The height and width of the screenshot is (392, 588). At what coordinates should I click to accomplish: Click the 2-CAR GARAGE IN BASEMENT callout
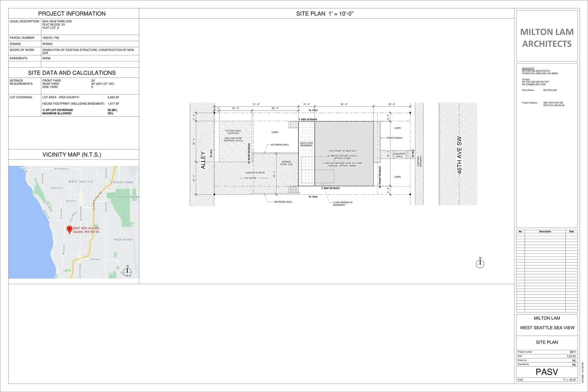point(343,203)
